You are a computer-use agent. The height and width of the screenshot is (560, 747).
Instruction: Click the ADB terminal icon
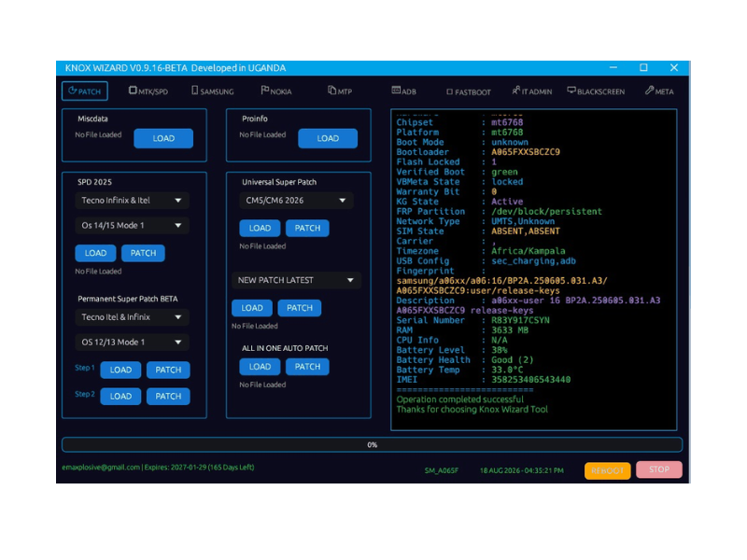pyautogui.click(x=396, y=90)
